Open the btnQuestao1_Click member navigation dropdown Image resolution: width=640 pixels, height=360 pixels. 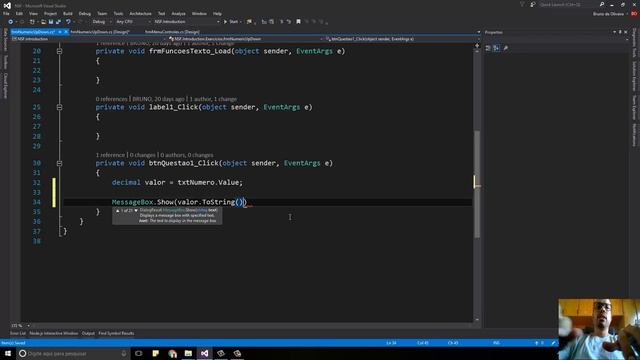point(402,39)
